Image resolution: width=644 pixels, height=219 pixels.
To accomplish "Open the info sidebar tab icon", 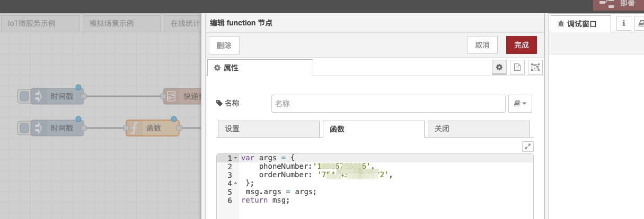I will click(x=623, y=23).
